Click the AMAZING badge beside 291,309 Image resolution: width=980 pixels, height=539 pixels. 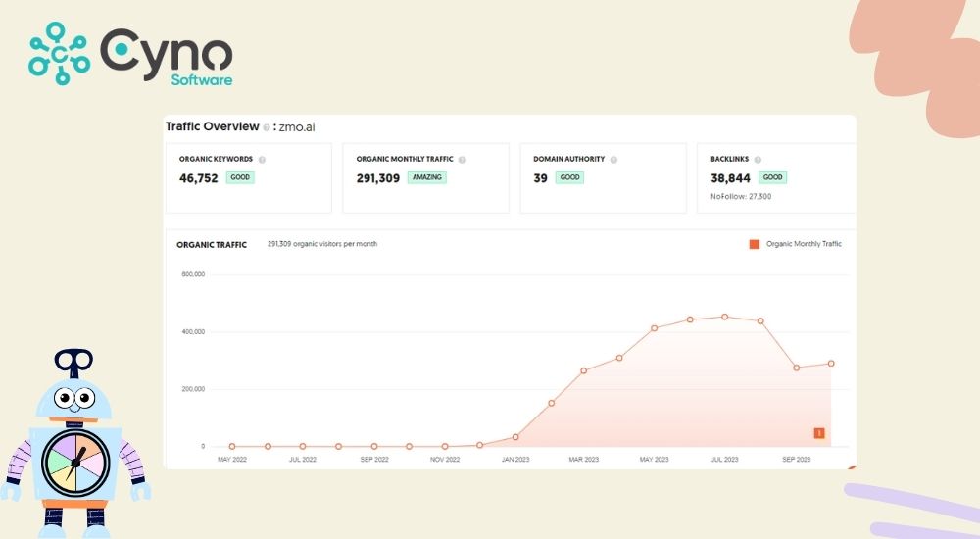coord(427,177)
